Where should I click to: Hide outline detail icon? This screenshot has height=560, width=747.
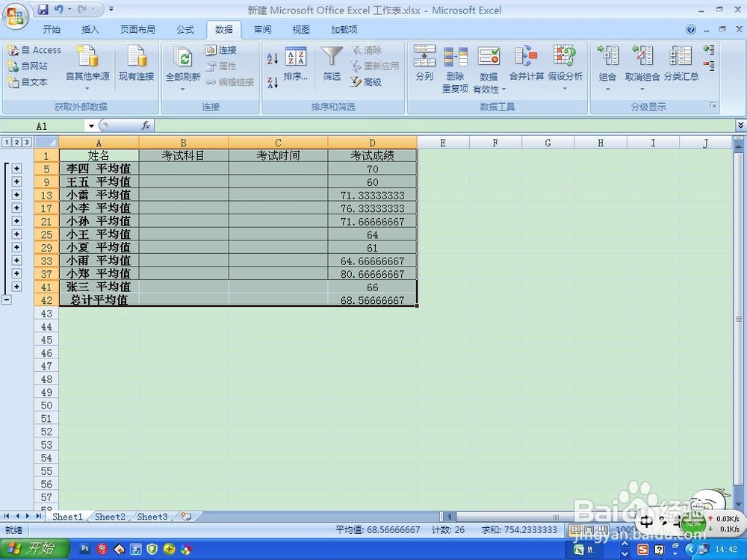709,65
